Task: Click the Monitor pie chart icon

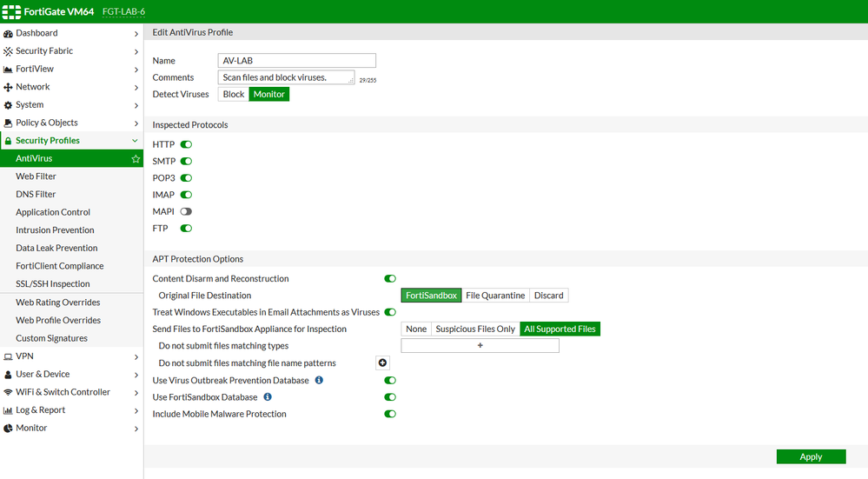Action: pyautogui.click(x=8, y=428)
